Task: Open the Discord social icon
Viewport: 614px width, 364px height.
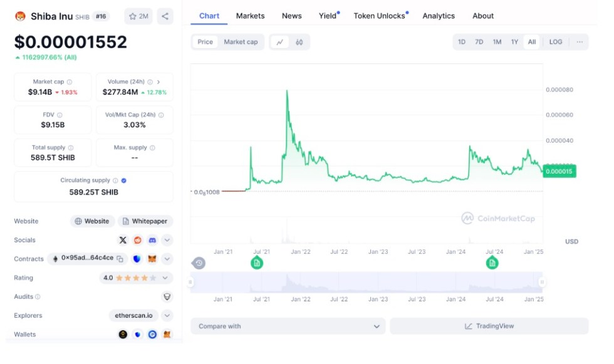Action: click(x=152, y=240)
